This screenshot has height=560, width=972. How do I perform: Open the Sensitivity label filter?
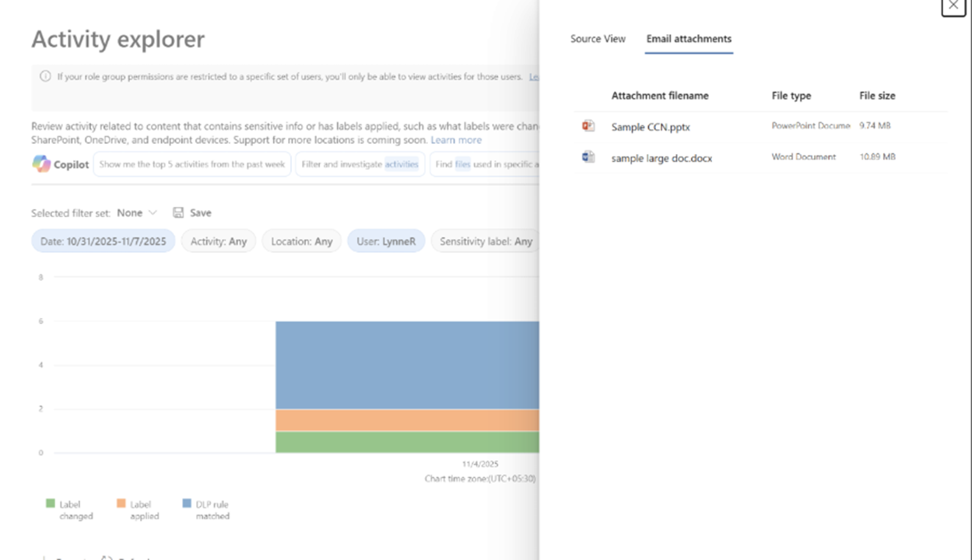pyautogui.click(x=485, y=242)
